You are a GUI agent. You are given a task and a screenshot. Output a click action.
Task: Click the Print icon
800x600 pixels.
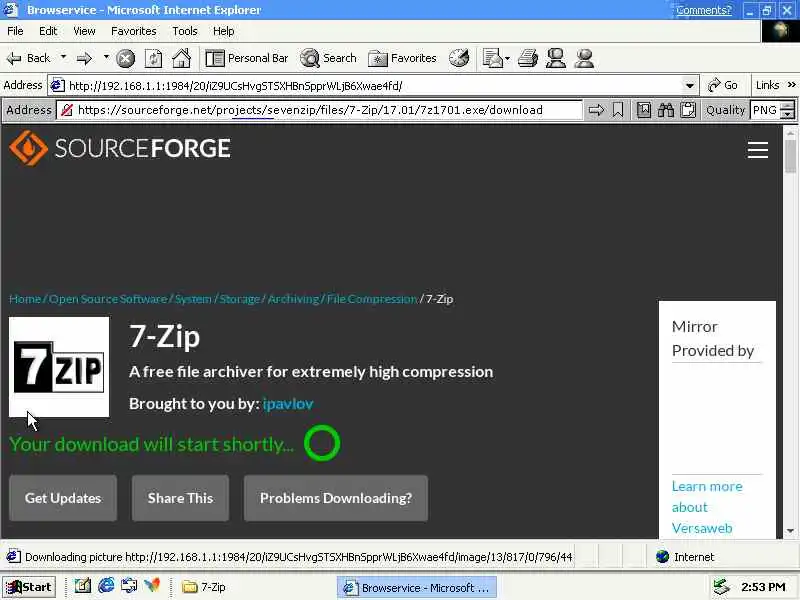tap(528, 58)
